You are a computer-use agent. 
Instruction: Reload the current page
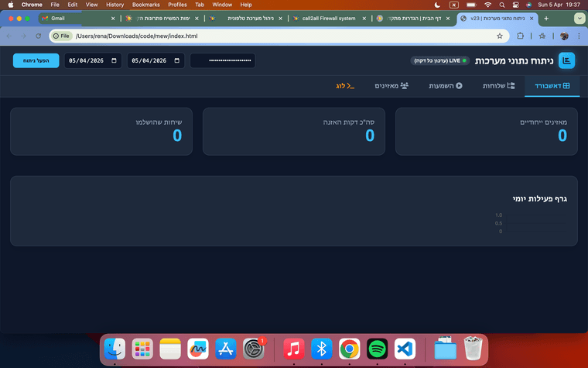pos(38,36)
